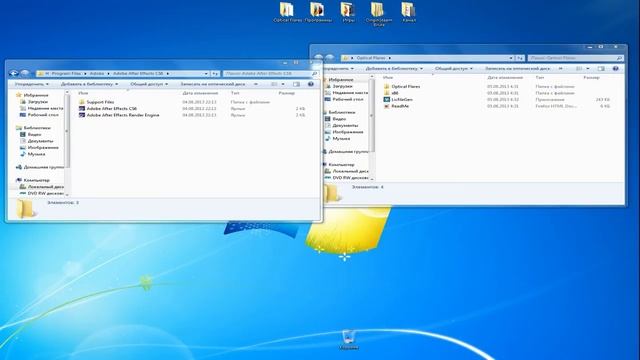Sort by Тип column in Optical Flares window
640x360 pixels.
[540, 78]
